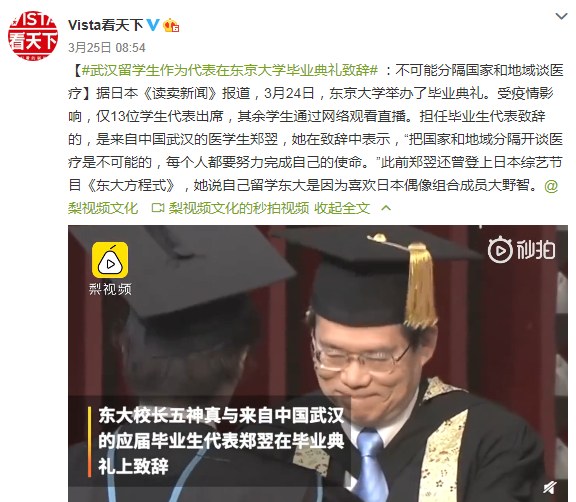Open the Vista看天下 profile avatar
Image resolution: width=576 pixels, height=502 pixels.
click(x=33, y=35)
